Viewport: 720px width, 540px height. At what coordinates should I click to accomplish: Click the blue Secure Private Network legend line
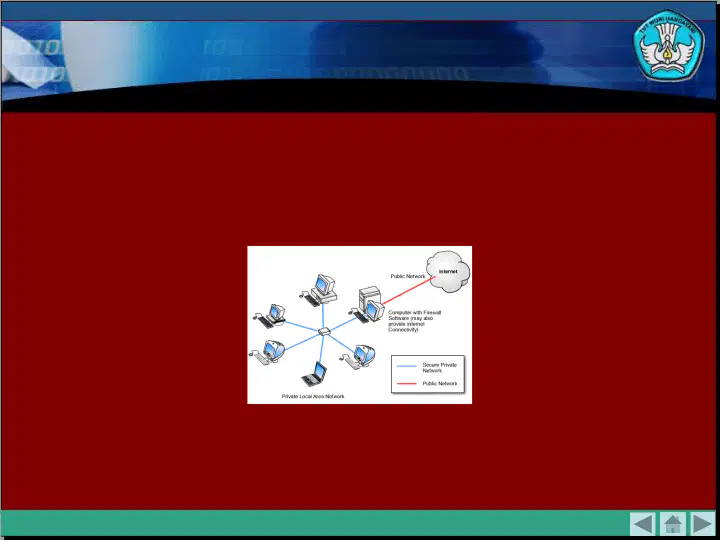pyautogui.click(x=406, y=366)
